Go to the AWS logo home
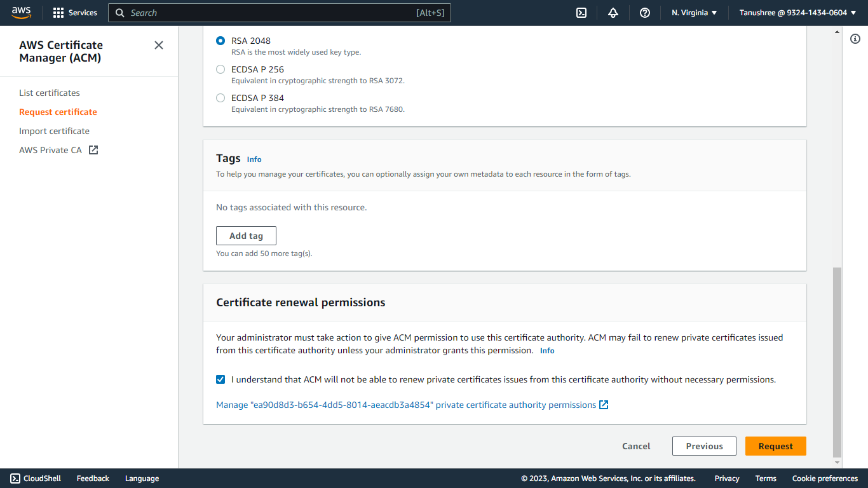This screenshot has width=868, height=488. [21, 13]
